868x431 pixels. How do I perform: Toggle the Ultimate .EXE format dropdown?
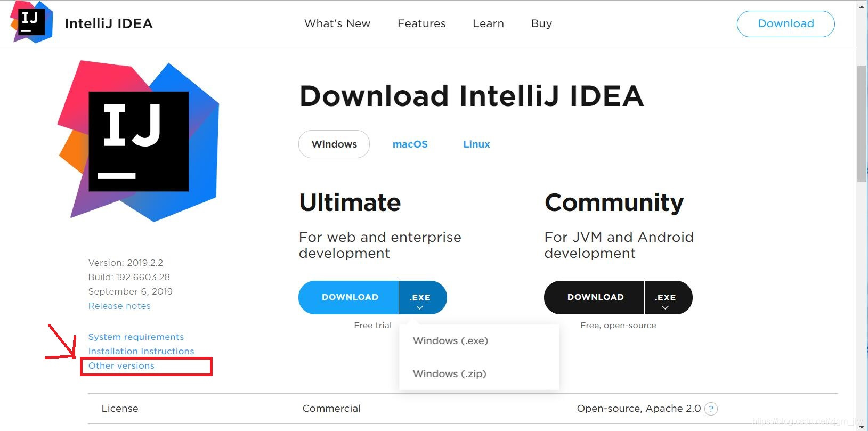pyautogui.click(x=423, y=297)
